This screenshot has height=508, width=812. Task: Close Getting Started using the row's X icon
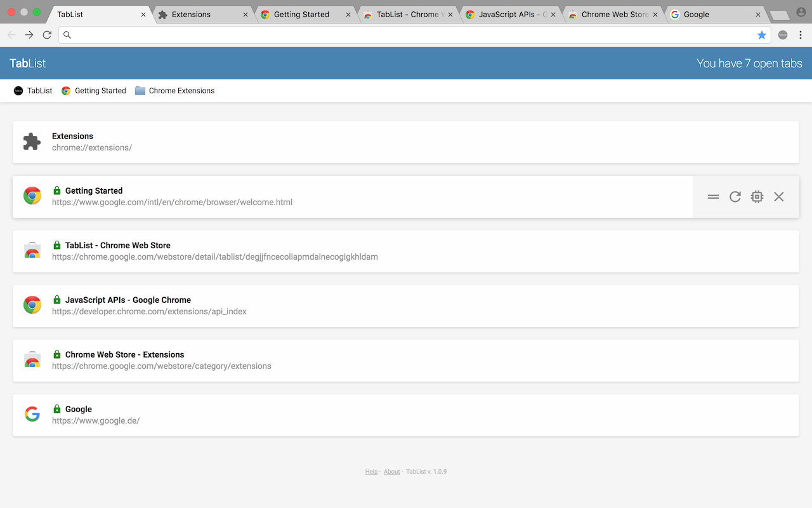[x=779, y=197]
